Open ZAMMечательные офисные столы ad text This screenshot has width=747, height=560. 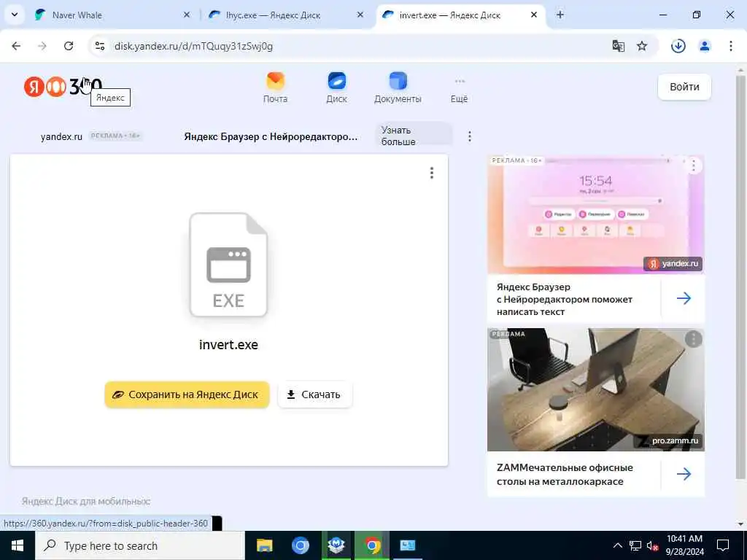[x=565, y=474]
